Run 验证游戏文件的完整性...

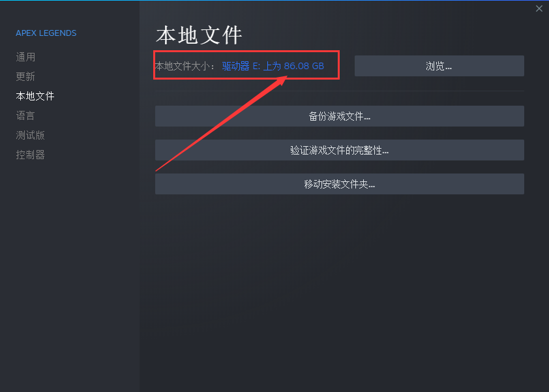[339, 150]
